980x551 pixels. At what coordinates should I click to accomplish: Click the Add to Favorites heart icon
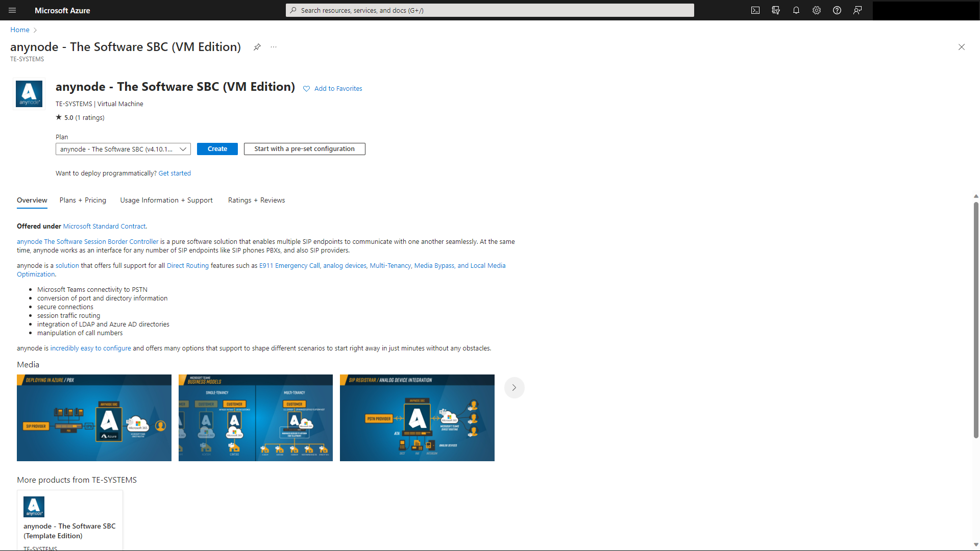pyautogui.click(x=306, y=89)
